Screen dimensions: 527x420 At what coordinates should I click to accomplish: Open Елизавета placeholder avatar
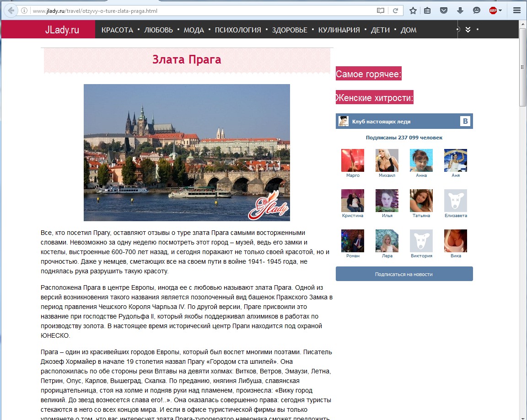pos(456,201)
